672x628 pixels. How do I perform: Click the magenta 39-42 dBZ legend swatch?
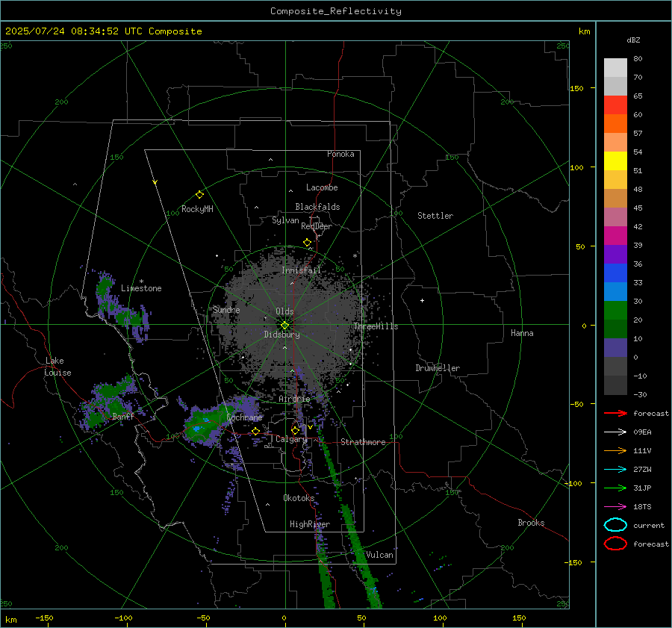tap(615, 235)
